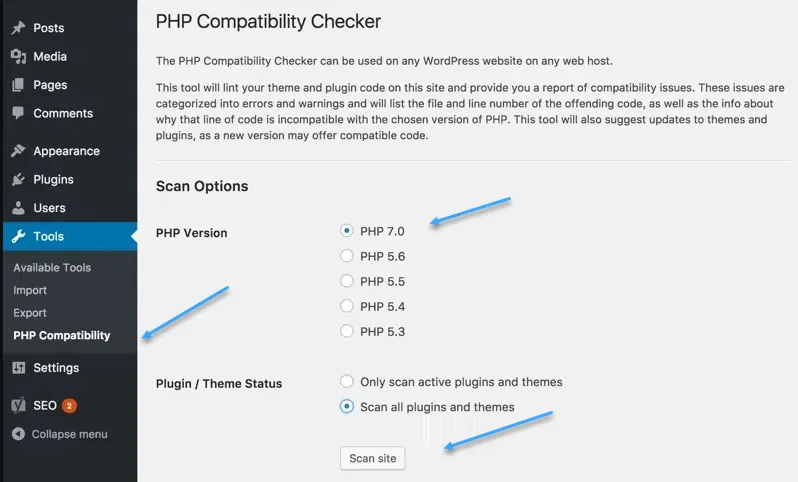This screenshot has height=482, width=798.
Task: Open Available Tools submenu item
Action: [52, 268]
